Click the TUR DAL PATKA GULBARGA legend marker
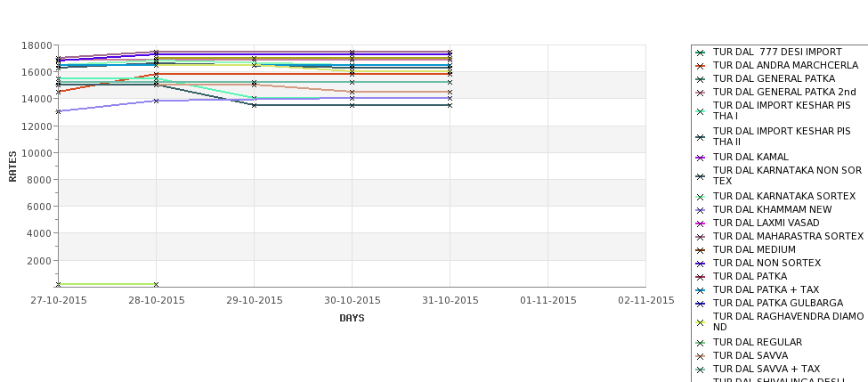868x382 pixels. (701, 304)
